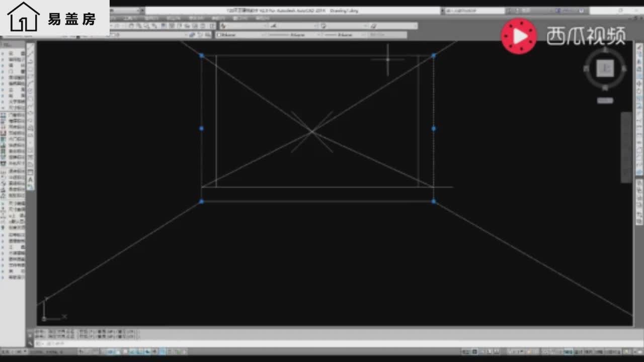Click the title bar keyword search box

(475, 10)
